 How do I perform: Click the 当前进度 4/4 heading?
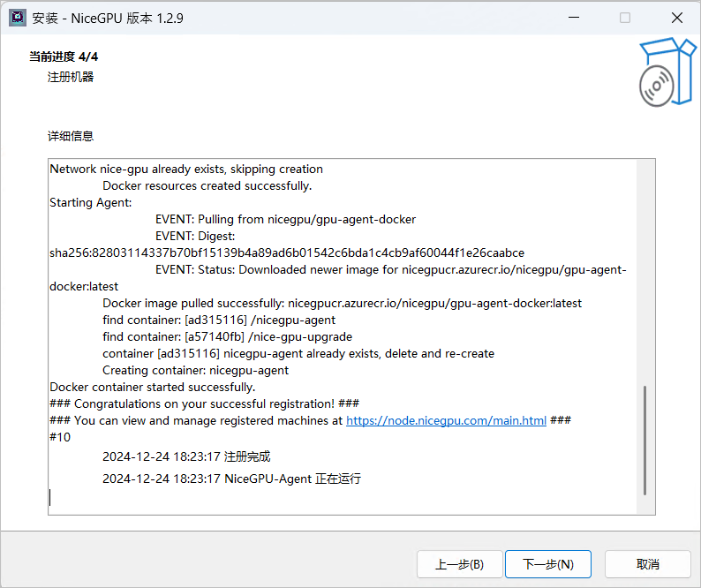click(x=64, y=57)
